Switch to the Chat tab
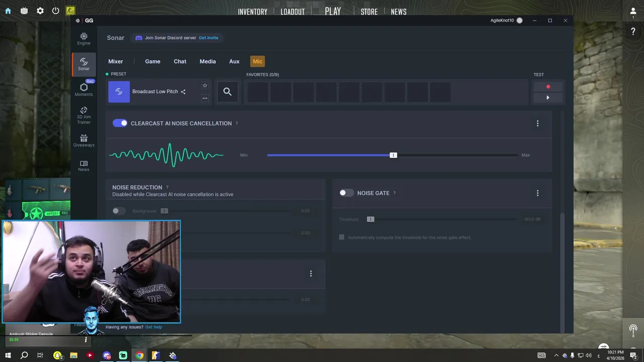 (x=180, y=61)
